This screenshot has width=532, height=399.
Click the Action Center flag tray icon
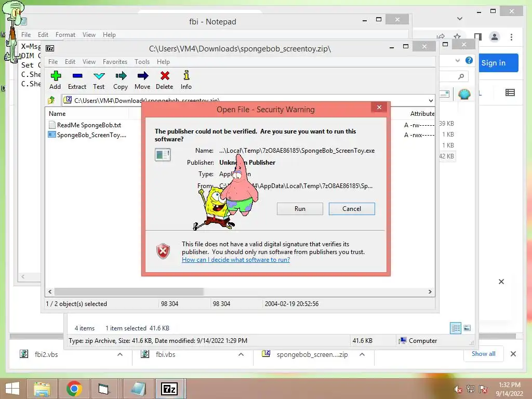click(x=483, y=389)
